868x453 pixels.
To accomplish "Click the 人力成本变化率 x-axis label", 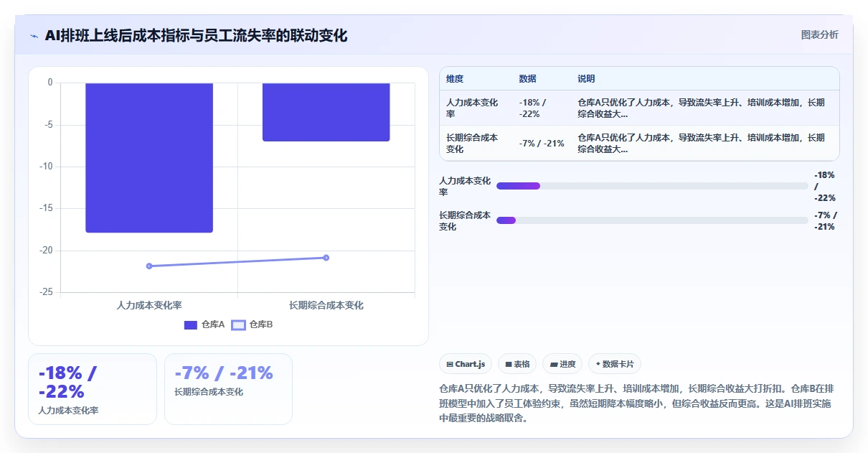I will (149, 305).
